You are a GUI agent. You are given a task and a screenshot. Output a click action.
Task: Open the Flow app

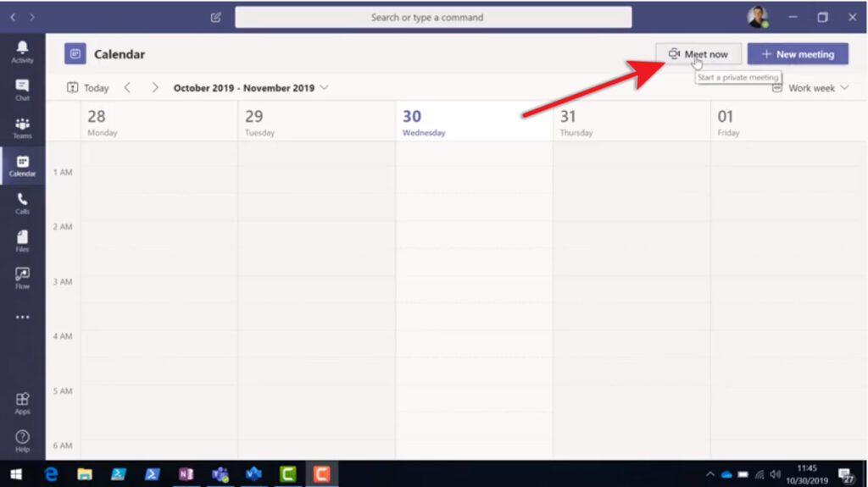tap(22, 279)
